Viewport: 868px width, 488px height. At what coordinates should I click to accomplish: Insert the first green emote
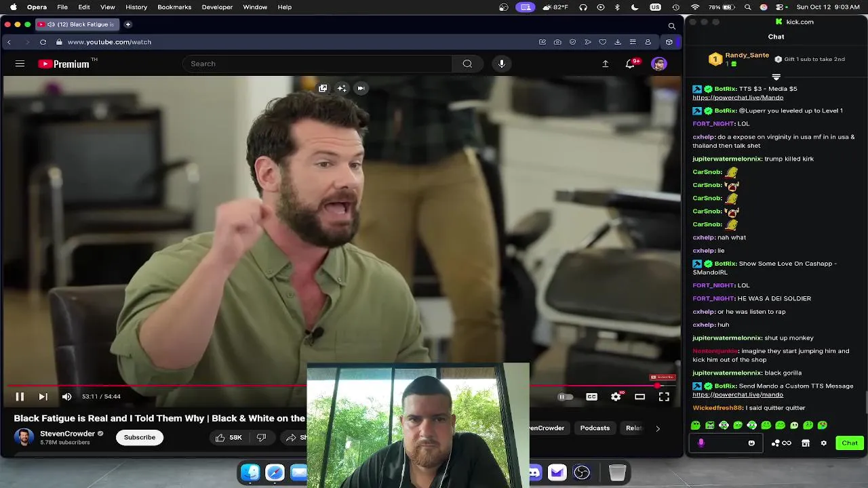696,425
